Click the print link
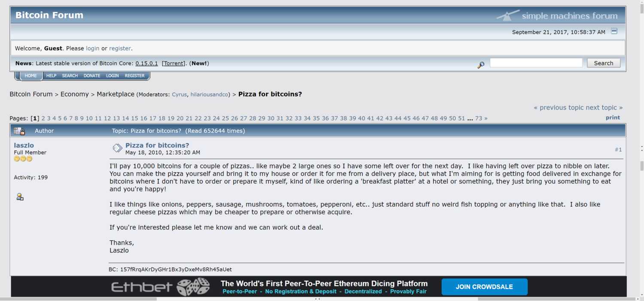 pyautogui.click(x=613, y=117)
